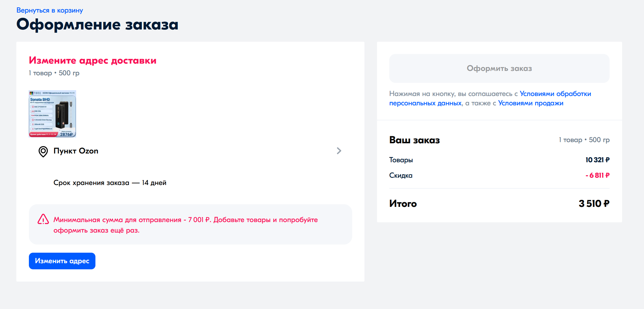Expand the 'Пункт Ozon' chevron arrow

coord(339,151)
